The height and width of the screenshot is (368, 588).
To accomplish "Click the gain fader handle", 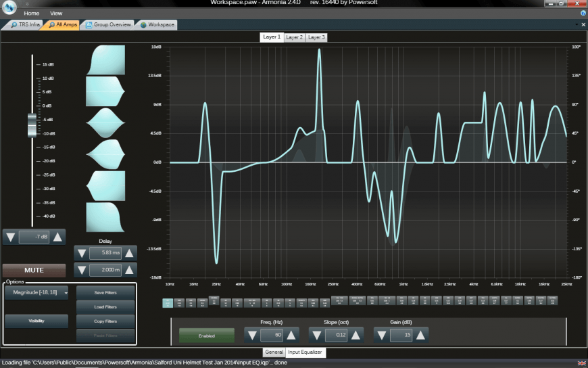I will tap(32, 125).
